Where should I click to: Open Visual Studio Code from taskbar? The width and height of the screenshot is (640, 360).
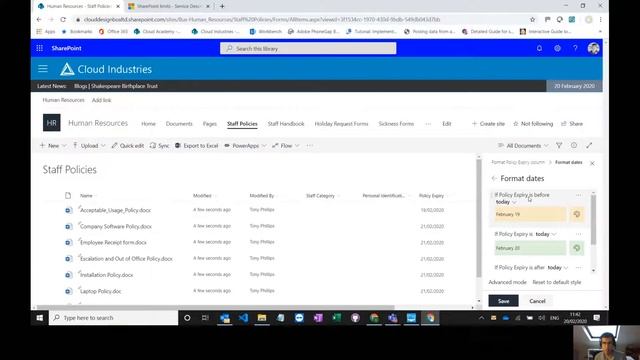243,318
